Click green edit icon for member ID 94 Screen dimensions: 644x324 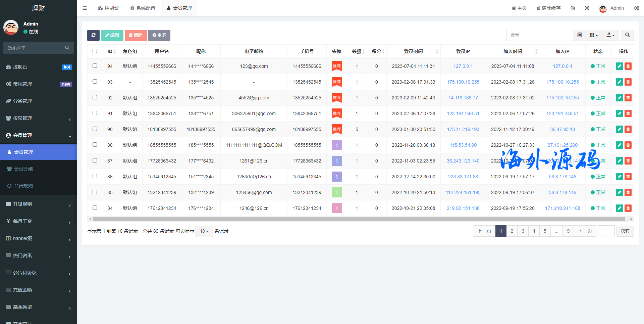(x=619, y=66)
